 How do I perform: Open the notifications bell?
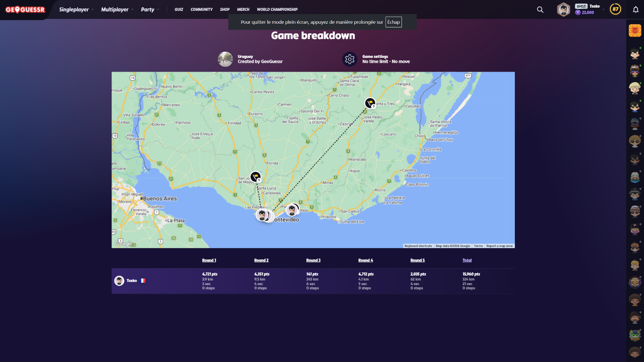pos(636,10)
